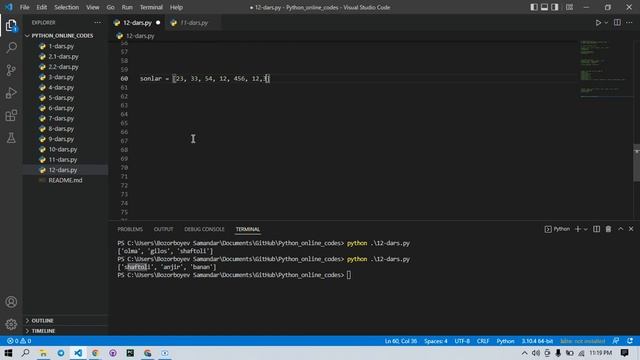Click the editor vertical scrollbar

point(636,162)
